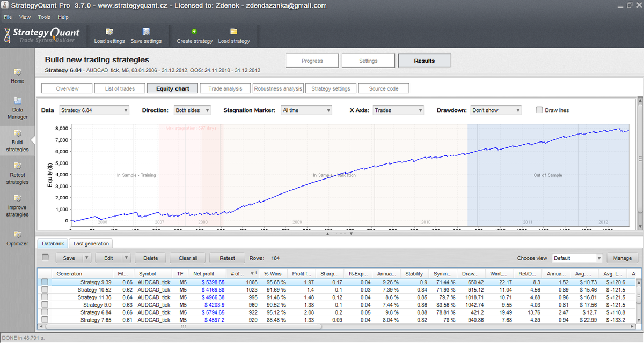Check the select-all checkbox above the table
Image resolution: width=644 pixels, height=343 pixels.
(46, 257)
